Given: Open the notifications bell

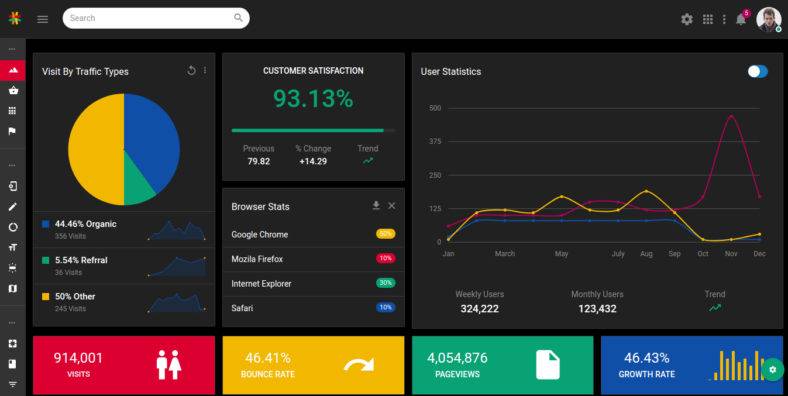Looking at the screenshot, I should click(741, 20).
